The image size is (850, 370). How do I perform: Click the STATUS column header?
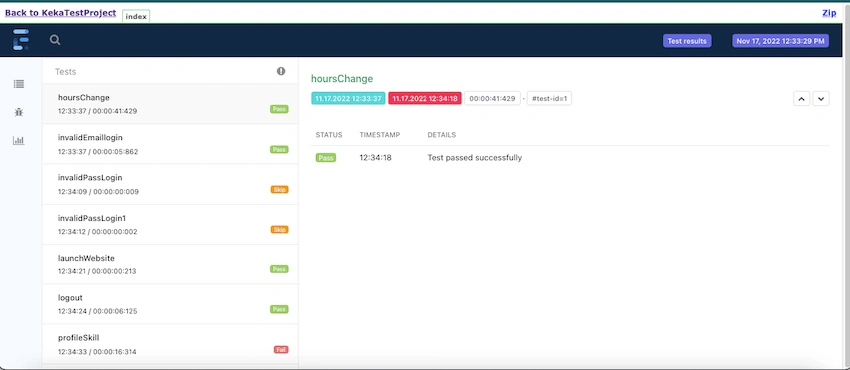pos(329,135)
